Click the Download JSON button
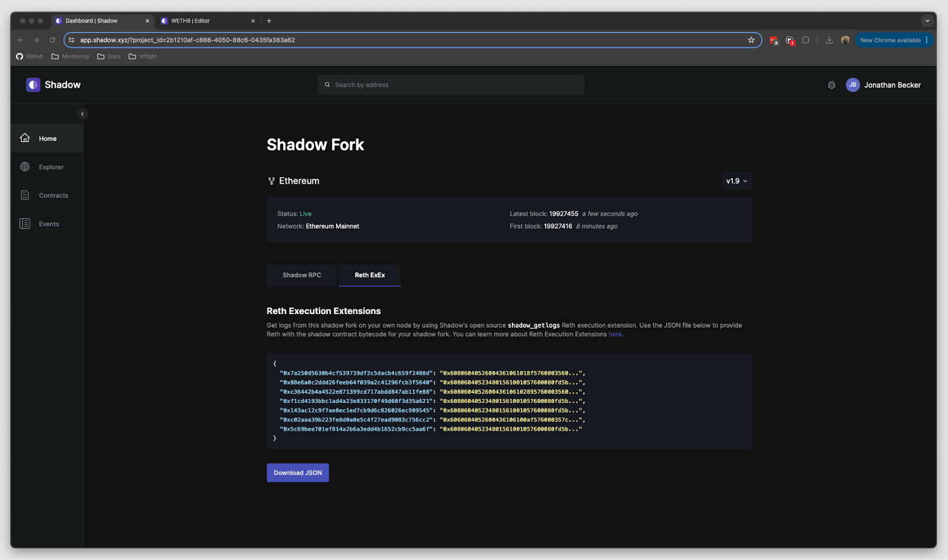 pyautogui.click(x=297, y=473)
